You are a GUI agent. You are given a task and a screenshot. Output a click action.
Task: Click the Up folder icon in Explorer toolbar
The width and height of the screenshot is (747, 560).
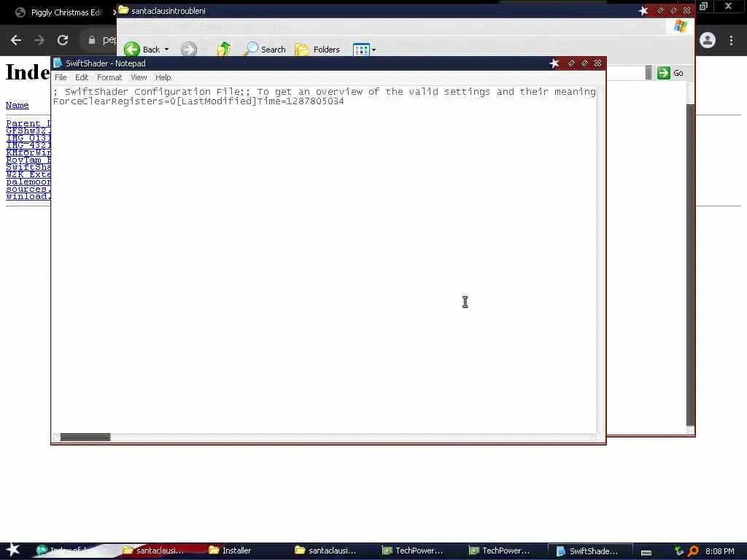224,49
